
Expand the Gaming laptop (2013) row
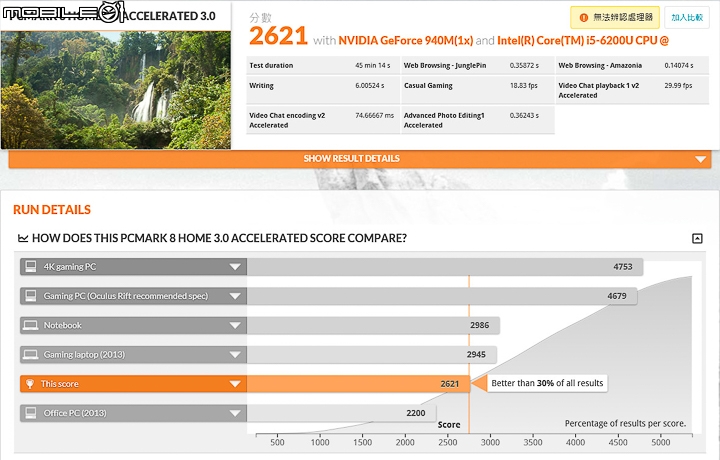tap(235, 355)
